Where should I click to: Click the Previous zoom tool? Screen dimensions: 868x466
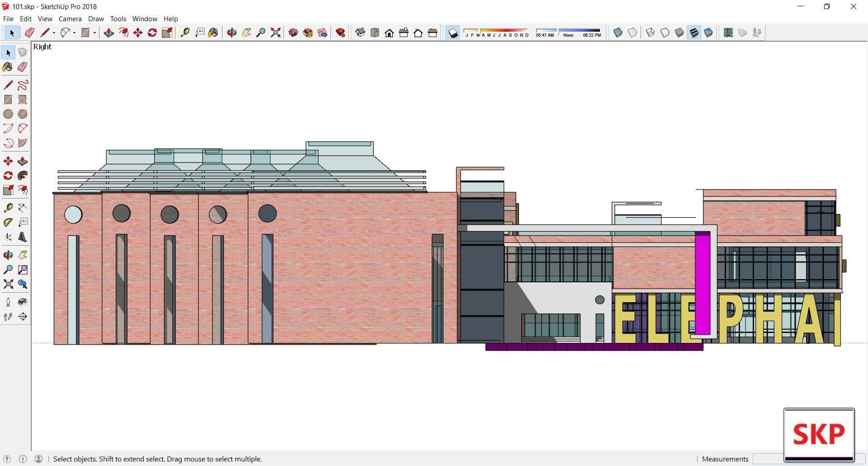[23, 284]
